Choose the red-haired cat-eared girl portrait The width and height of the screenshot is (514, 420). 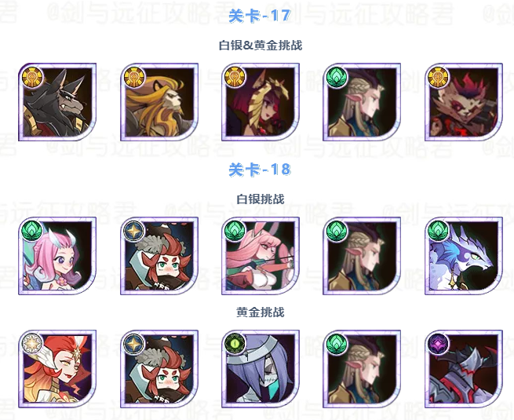click(261, 102)
